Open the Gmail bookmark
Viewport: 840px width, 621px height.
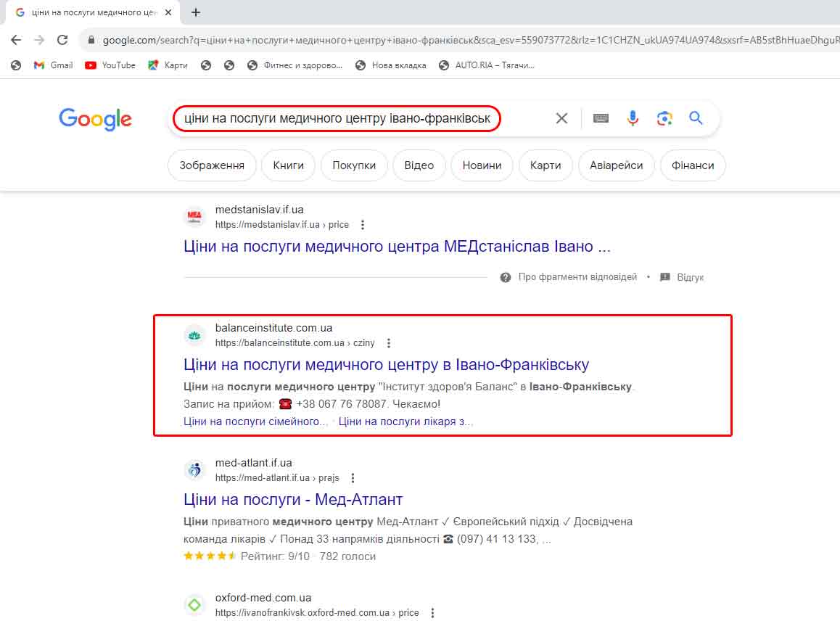point(53,65)
